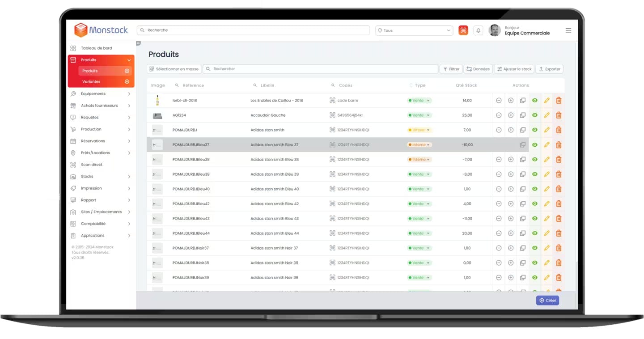Screen dimensions: 644x339
Task: Open the Comptabilité menu
Action: coord(101,224)
